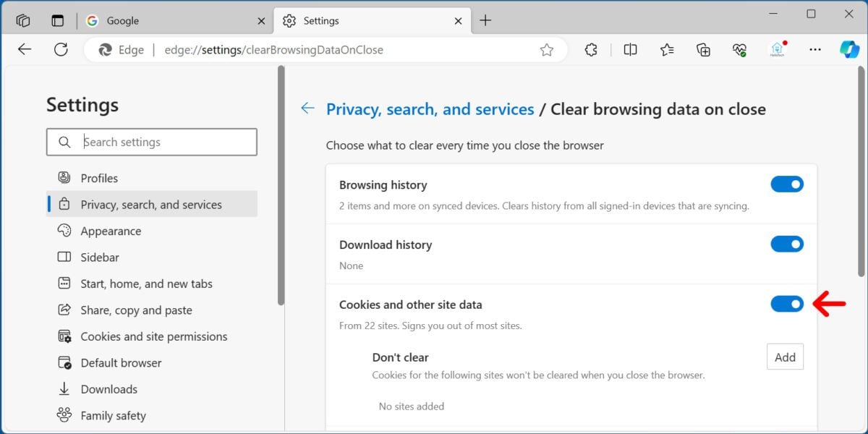Image resolution: width=868 pixels, height=434 pixels.
Task: Click the HelloTech extension icon
Action: [x=778, y=49]
